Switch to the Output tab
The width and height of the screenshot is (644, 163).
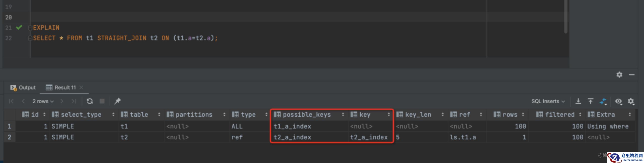click(x=23, y=88)
